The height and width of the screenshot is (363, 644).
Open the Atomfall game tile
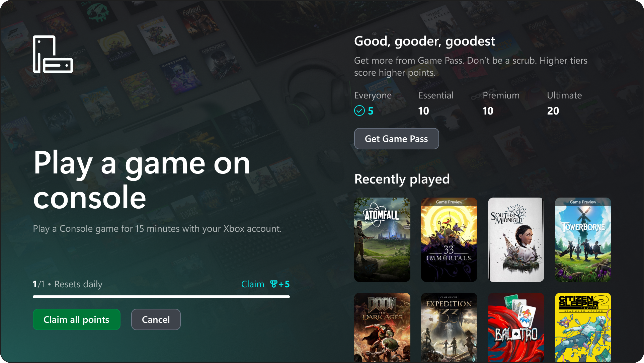click(x=382, y=239)
